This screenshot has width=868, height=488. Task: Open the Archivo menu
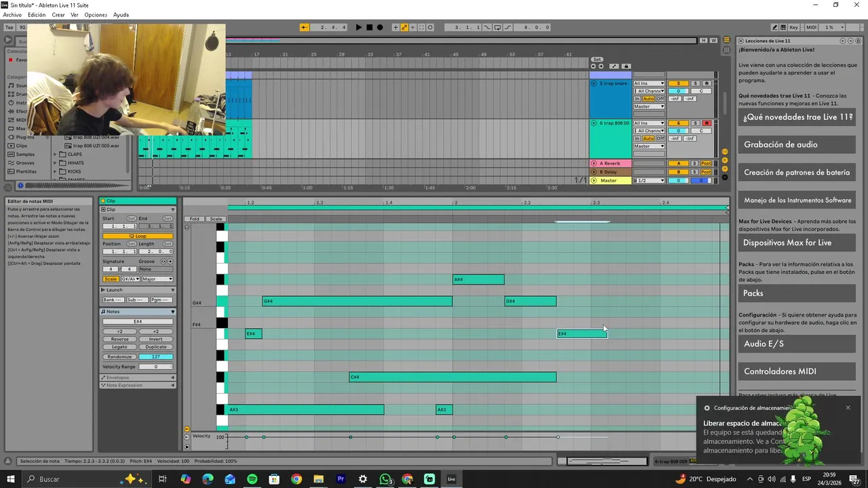tap(12, 15)
